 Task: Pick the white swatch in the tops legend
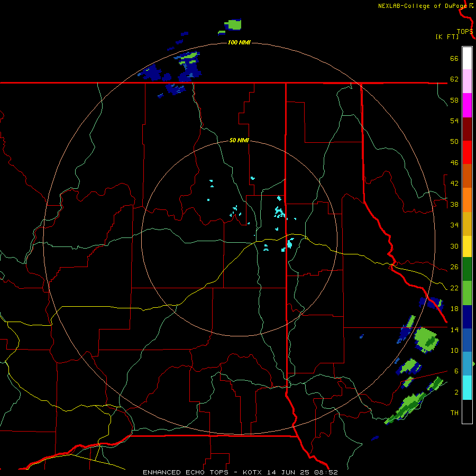point(467,58)
